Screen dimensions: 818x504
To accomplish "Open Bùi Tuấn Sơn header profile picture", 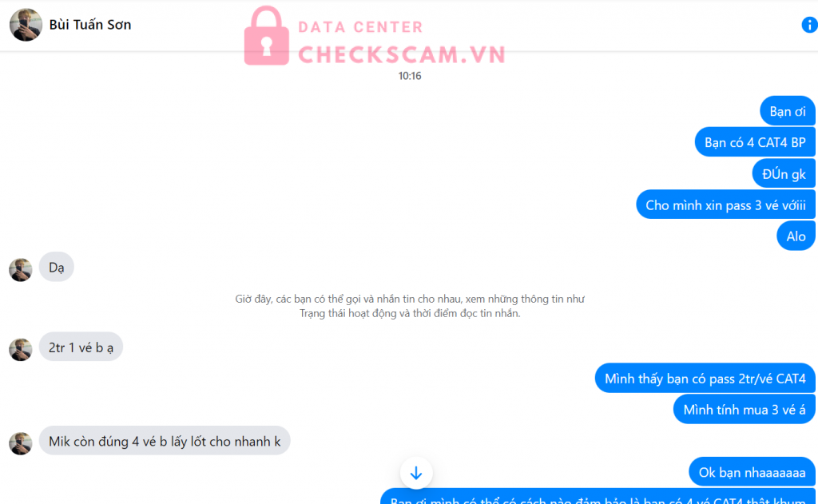I will click(x=26, y=25).
